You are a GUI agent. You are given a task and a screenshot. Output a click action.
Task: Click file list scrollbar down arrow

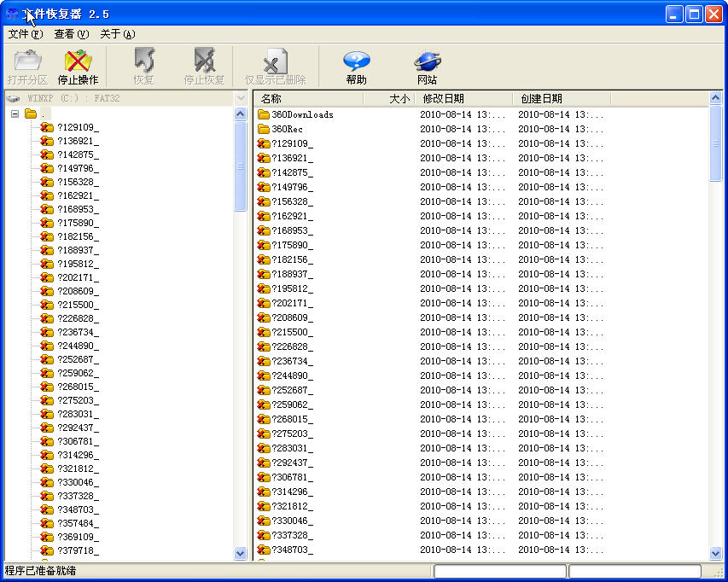(x=715, y=553)
